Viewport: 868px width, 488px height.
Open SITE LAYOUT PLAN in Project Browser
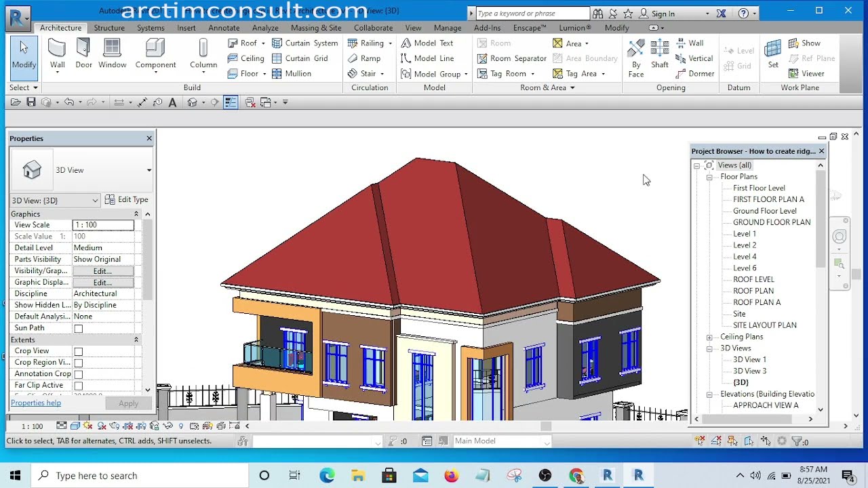(x=765, y=325)
